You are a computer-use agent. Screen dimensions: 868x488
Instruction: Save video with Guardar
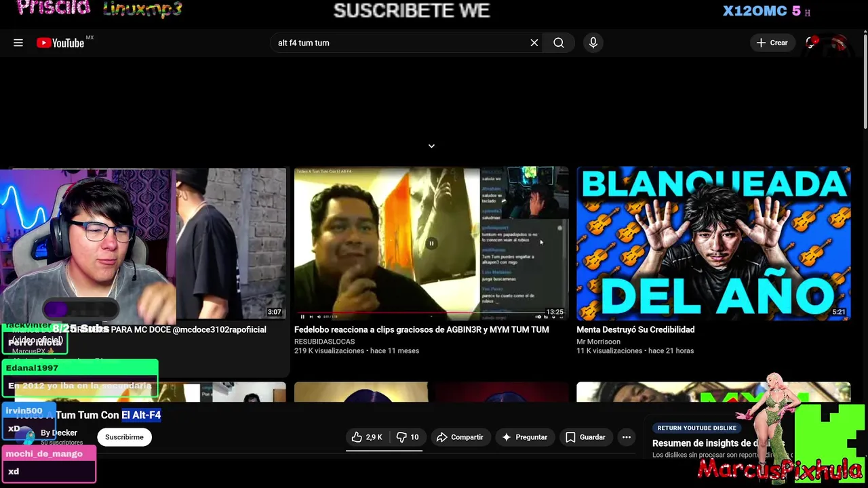tap(585, 437)
